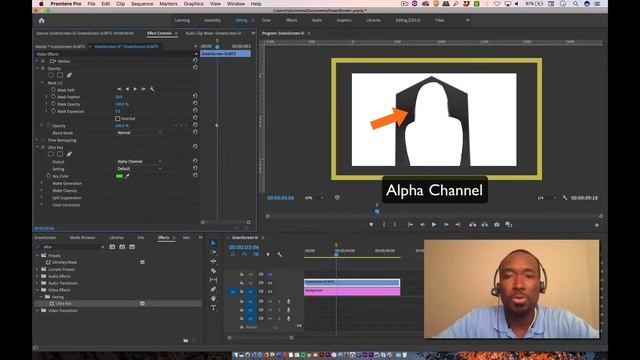Expand Matte Cleanup settings
The width and height of the screenshot is (640, 360).
(42, 191)
